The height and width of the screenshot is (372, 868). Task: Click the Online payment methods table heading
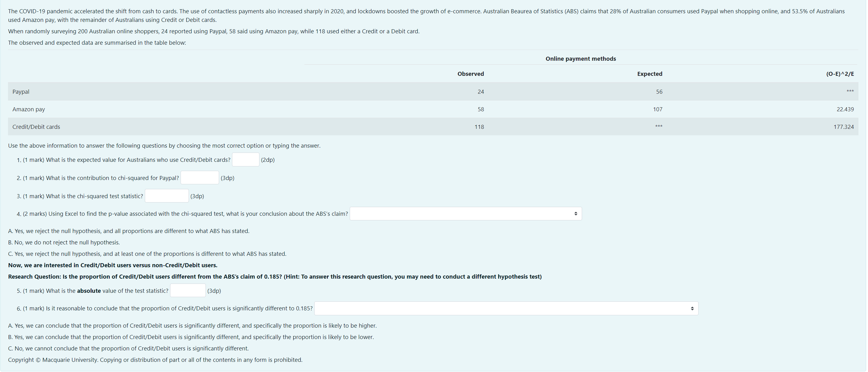click(580, 59)
